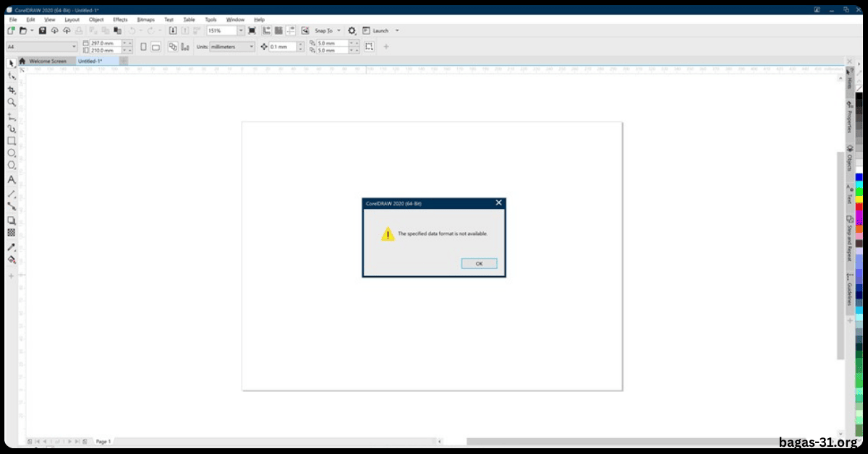Select the Zoom tool

point(11,102)
